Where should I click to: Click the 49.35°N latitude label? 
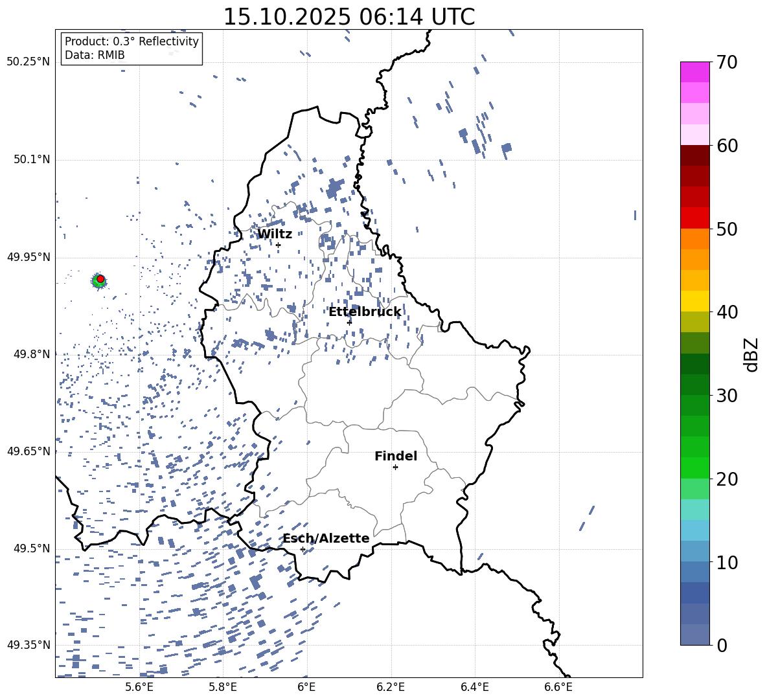click(29, 645)
